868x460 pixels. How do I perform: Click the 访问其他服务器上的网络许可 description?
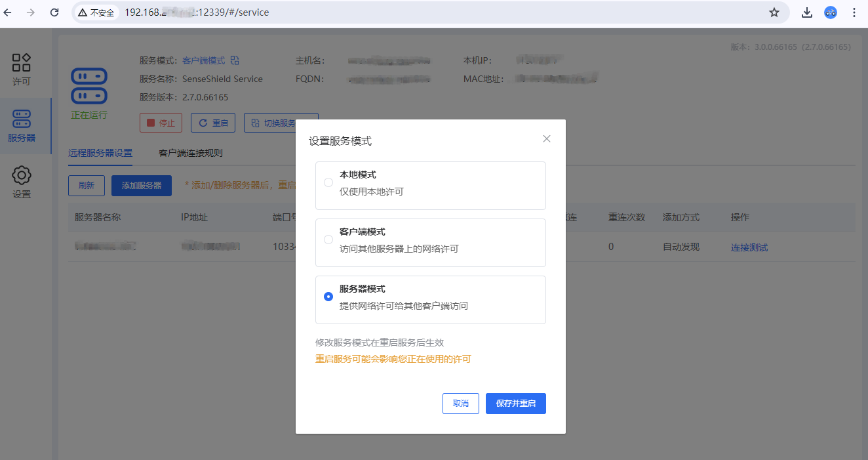click(399, 249)
